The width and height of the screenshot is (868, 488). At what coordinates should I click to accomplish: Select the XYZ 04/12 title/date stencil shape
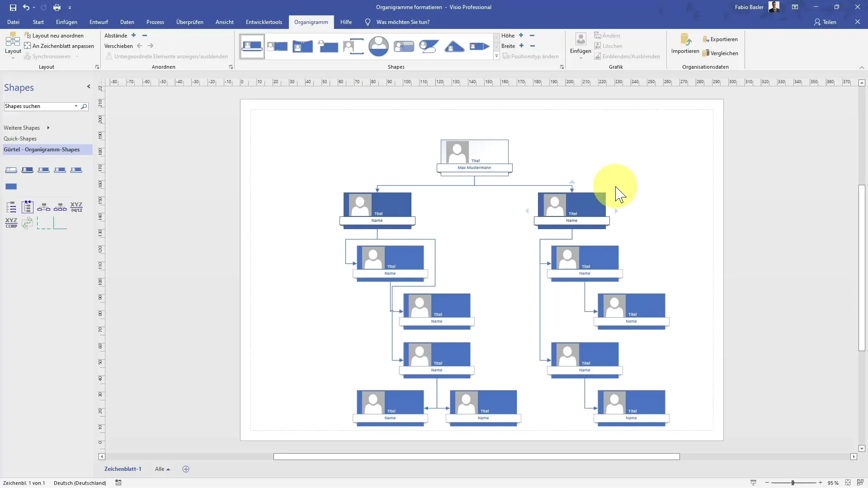pyautogui.click(x=76, y=207)
